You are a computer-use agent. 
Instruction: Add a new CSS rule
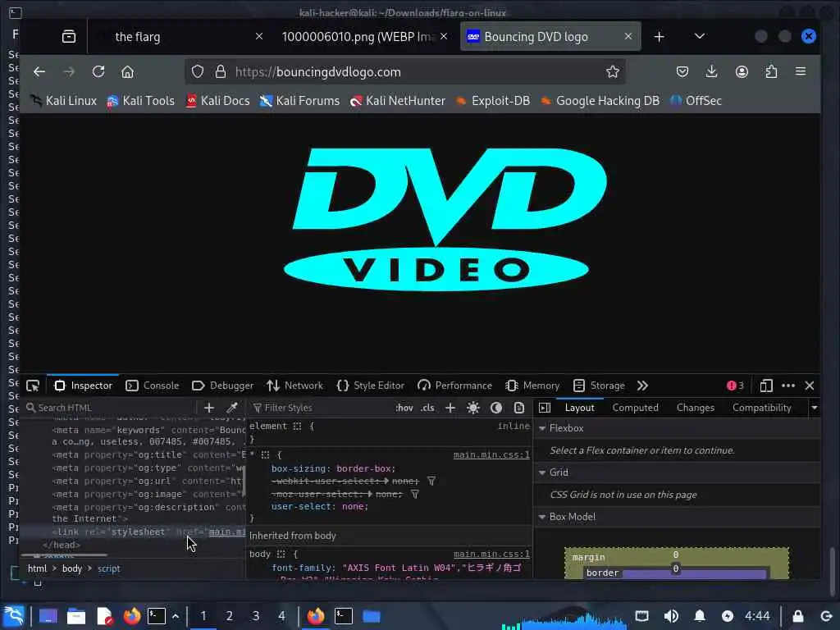pyautogui.click(x=450, y=408)
